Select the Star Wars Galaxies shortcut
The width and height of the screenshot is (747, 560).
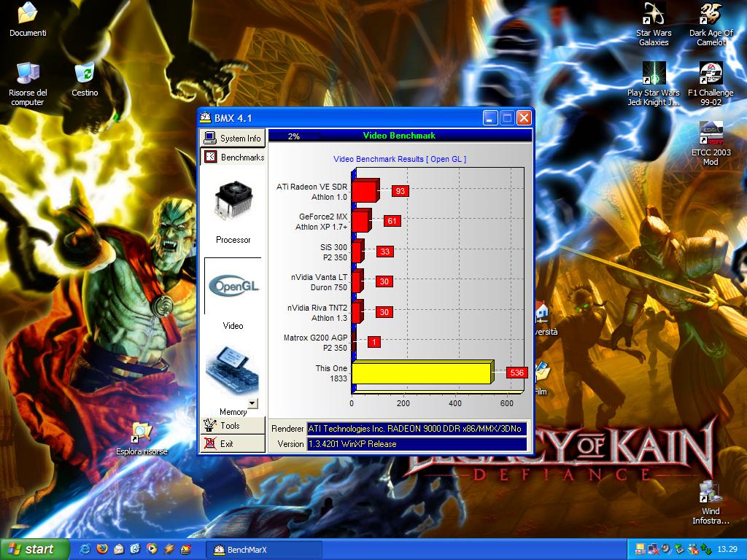pyautogui.click(x=654, y=24)
